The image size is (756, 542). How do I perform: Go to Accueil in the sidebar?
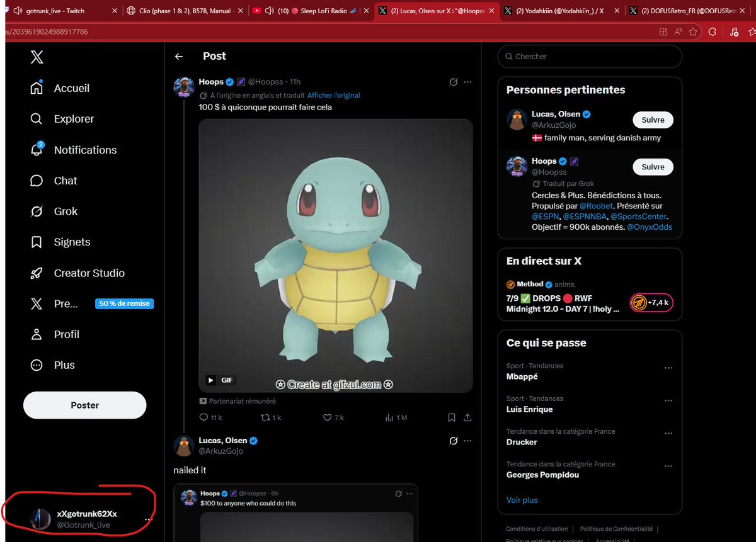coord(60,88)
